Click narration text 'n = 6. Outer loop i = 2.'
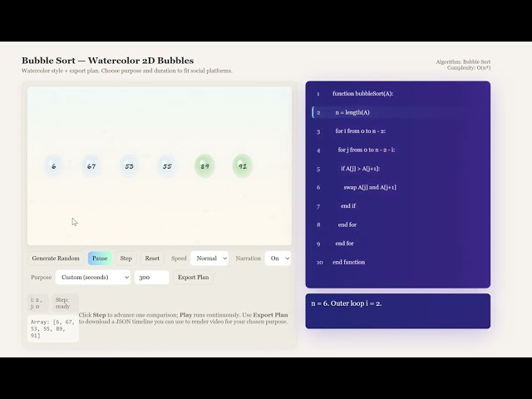 coord(347,303)
